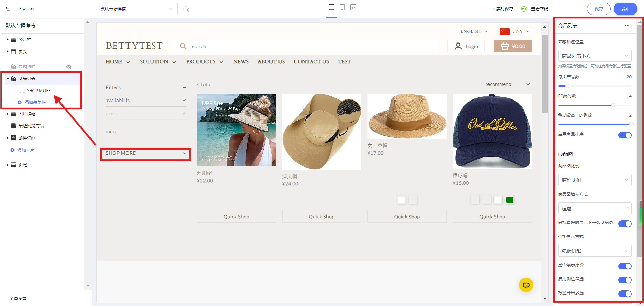Expand the 公告栏 tree arrow
644x306 pixels.
[x=8, y=40]
